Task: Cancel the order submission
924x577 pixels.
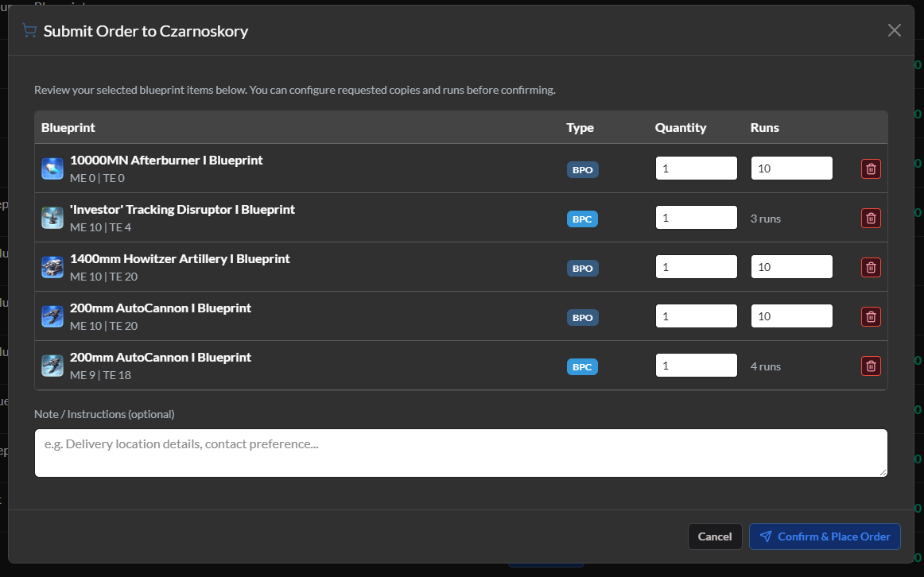Action: coord(715,536)
